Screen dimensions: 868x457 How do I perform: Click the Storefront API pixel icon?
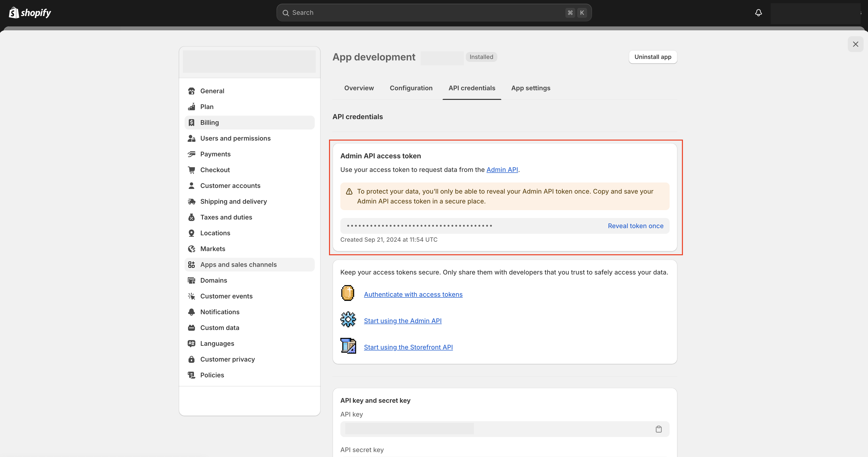click(348, 346)
